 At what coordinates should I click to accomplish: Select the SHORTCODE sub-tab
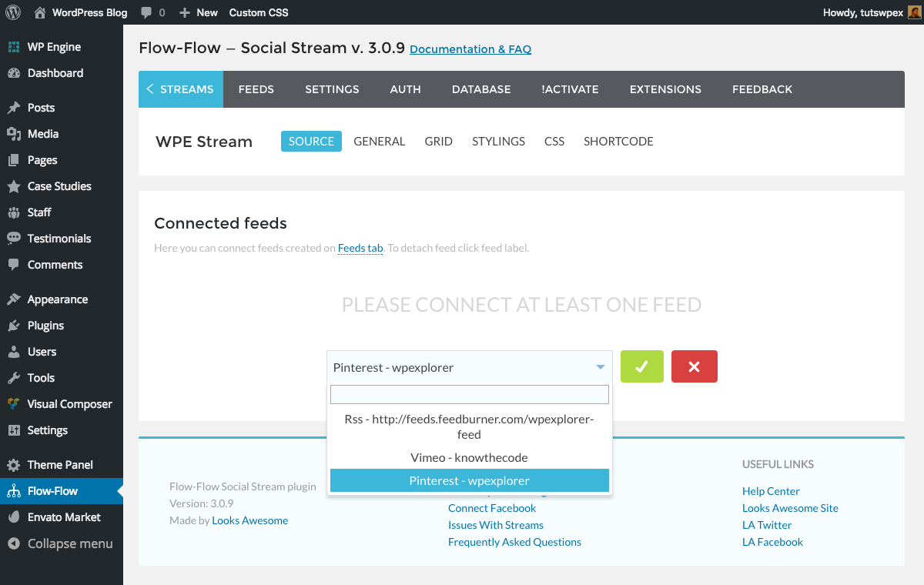tap(618, 141)
